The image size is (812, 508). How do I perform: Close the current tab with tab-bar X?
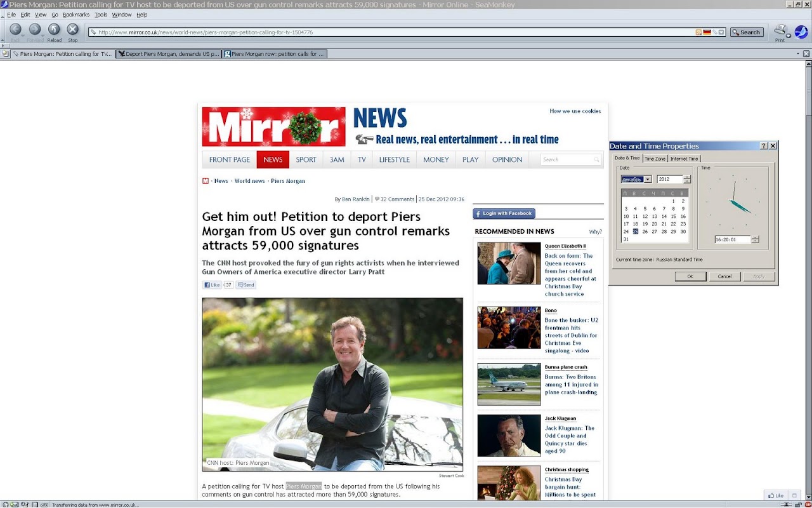point(806,54)
